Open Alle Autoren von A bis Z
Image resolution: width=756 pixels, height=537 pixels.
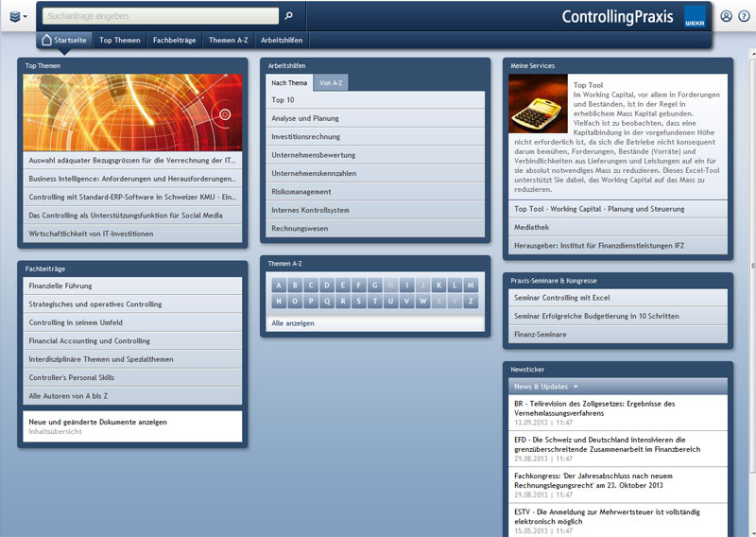pyautogui.click(x=132, y=395)
